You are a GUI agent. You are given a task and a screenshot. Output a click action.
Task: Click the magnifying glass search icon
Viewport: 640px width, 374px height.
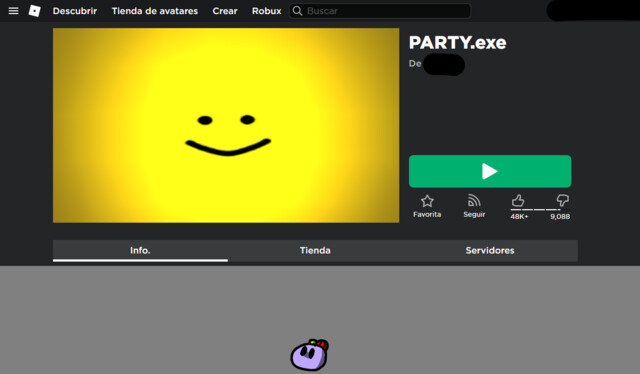click(x=298, y=11)
